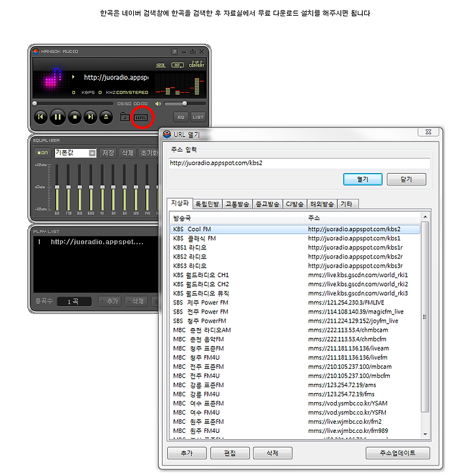This screenshot has height=476, width=470.
Task: Stop playback with the square button
Action: pyautogui.click(x=74, y=117)
